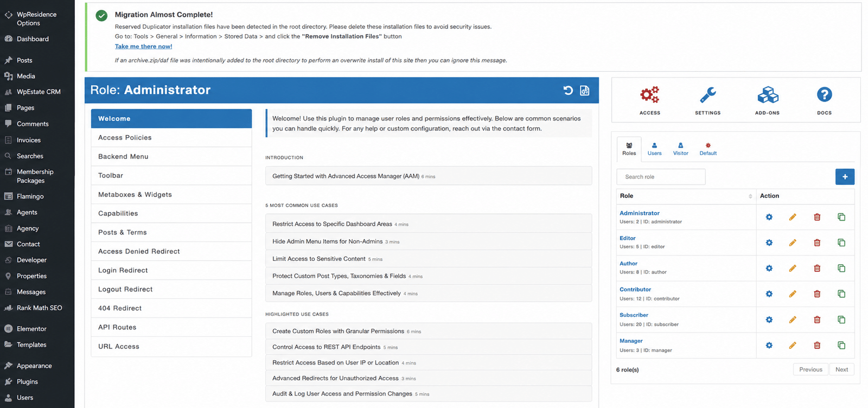
Task: Manage the Subscriber role via gear icon
Action: (x=769, y=320)
